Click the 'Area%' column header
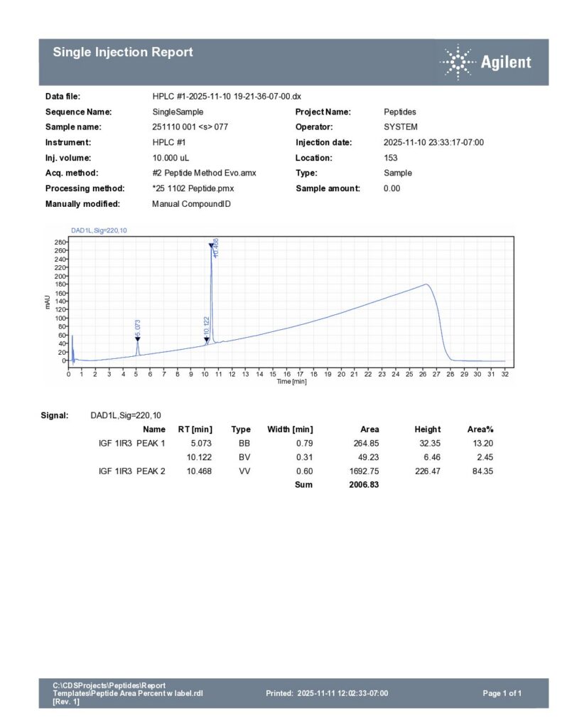This screenshot has height=728, width=562. (480, 429)
